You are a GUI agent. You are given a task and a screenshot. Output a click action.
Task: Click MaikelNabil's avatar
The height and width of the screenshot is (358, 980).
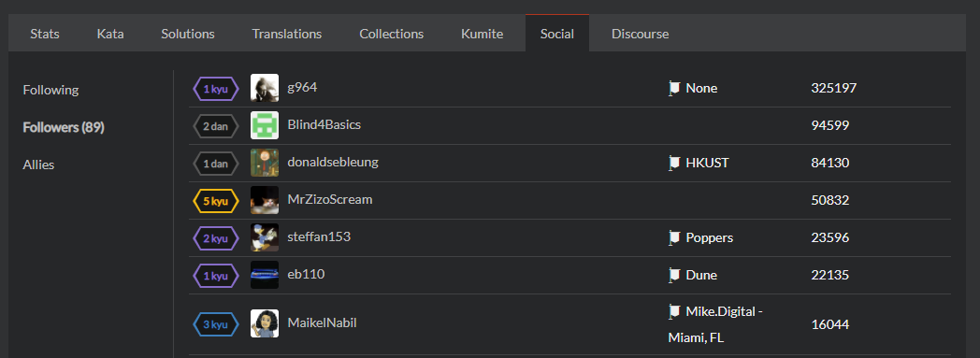[265, 323]
